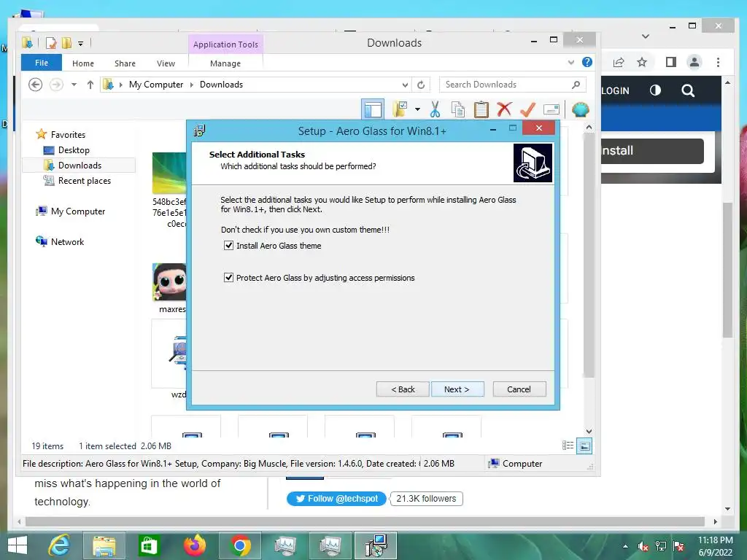Select the maxres image thumbnail
Screen dimensions: 747x560
(169, 282)
